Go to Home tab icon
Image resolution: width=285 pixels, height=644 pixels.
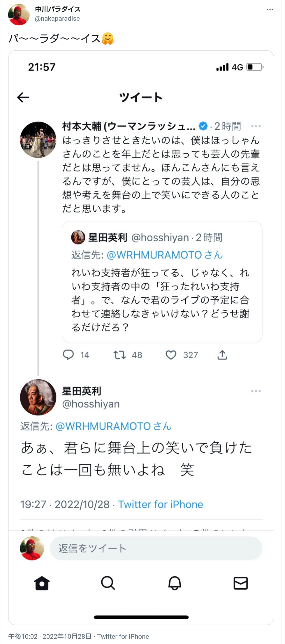pos(42,583)
